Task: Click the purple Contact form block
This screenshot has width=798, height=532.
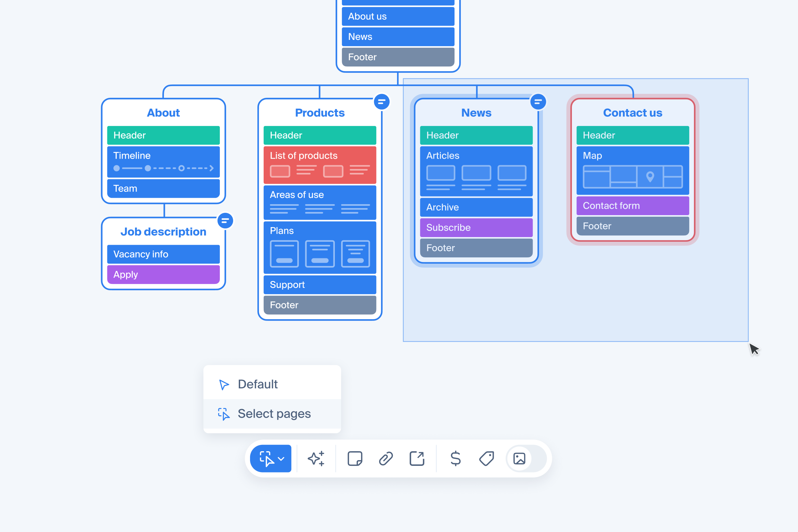Action: pos(632,205)
